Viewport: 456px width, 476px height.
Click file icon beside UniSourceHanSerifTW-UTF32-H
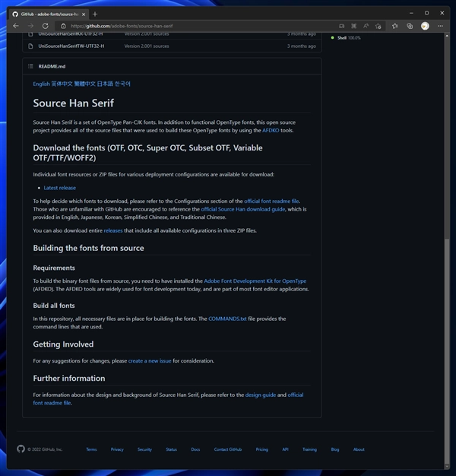(x=30, y=46)
